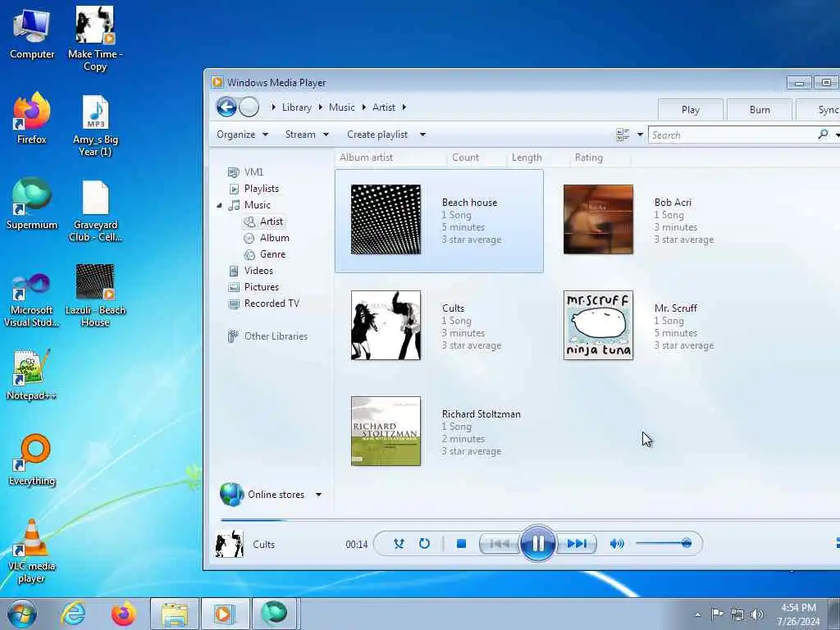
Task: Pause the currently playing song
Action: [x=538, y=544]
